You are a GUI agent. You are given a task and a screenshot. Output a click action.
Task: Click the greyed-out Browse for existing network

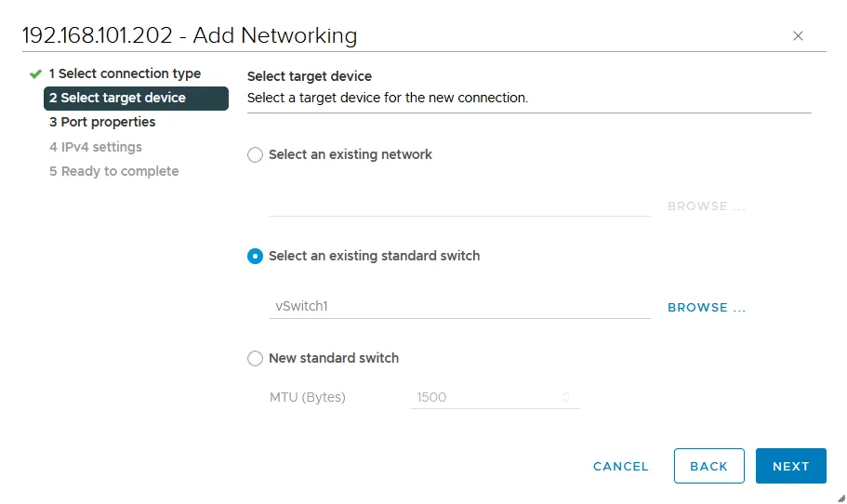[x=707, y=206]
